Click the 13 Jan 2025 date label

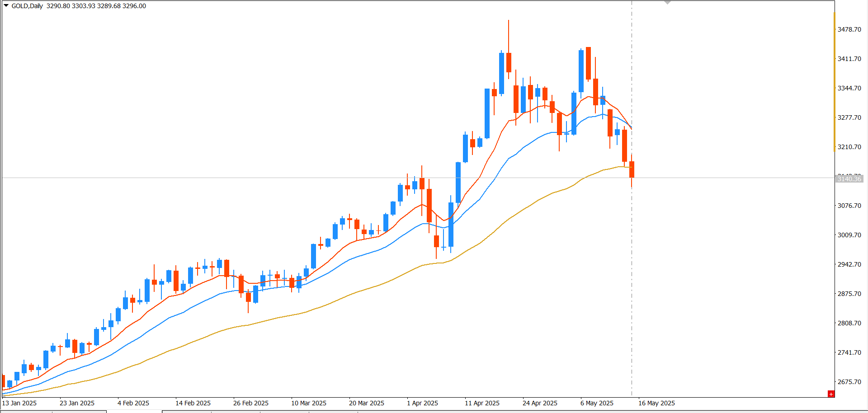tap(19, 403)
